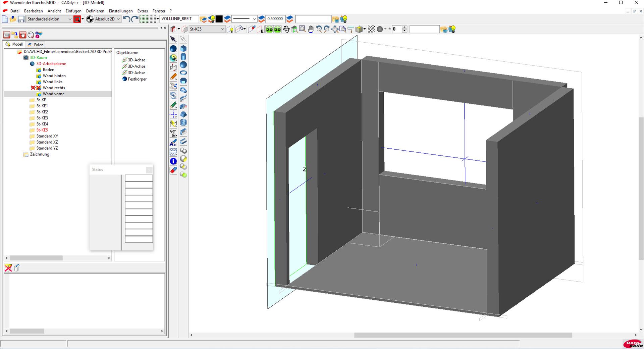Select the 3D rotate view tool

pyautogui.click(x=286, y=30)
